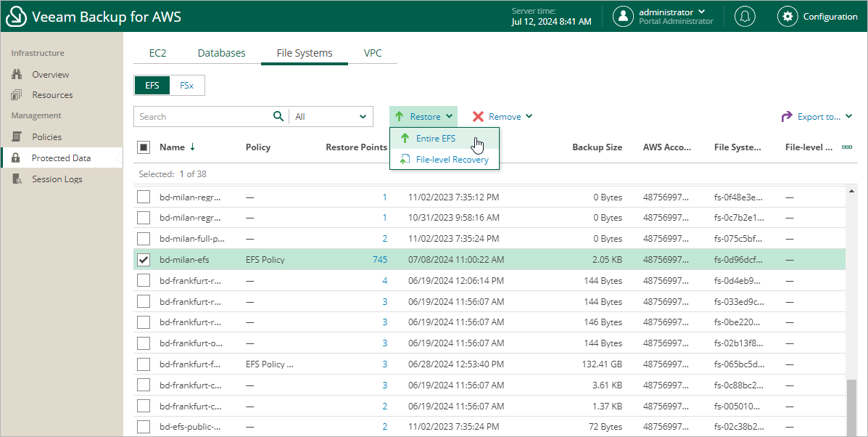Viewport: 868px width, 437px height.
Task: Click the Session Logs icon
Action: point(17,179)
